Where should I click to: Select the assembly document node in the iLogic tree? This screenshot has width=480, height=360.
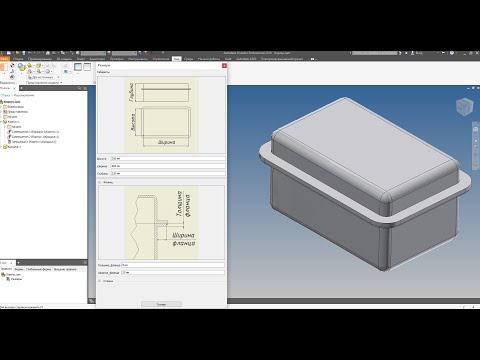pos(11,274)
